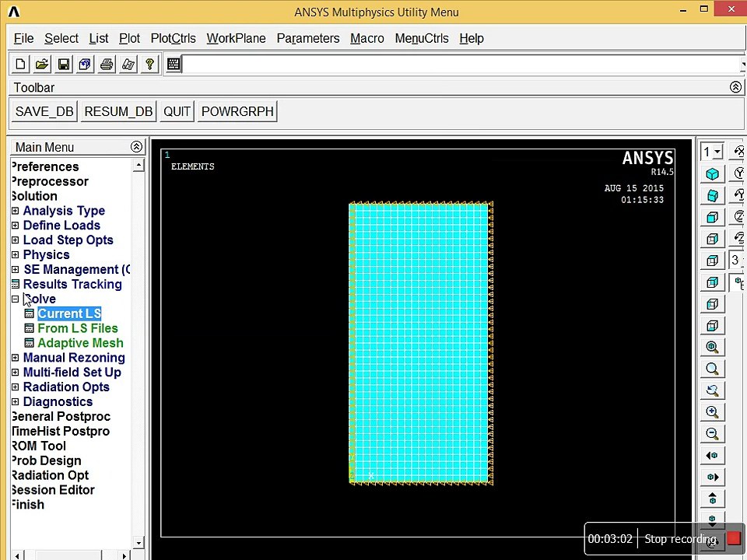The width and height of the screenshot is (747, 560).
Task: Open the Report Generator icon
Action: pyautogui.click(x=128, y=65)
